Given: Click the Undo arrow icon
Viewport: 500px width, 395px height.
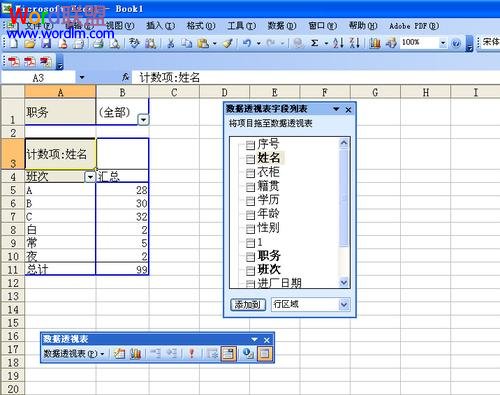Looking at the screenshot, I should pyautogui.click(x=247, y=43).
